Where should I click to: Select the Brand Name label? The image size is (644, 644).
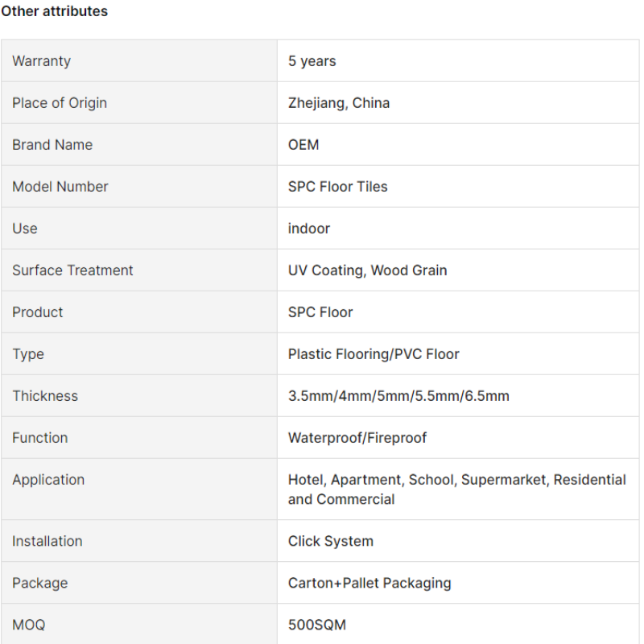(52, 145)
